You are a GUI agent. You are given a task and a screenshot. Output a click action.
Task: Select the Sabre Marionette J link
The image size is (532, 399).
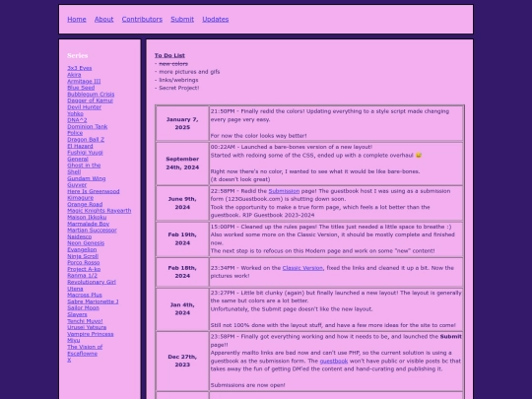[x=93, y=301]
